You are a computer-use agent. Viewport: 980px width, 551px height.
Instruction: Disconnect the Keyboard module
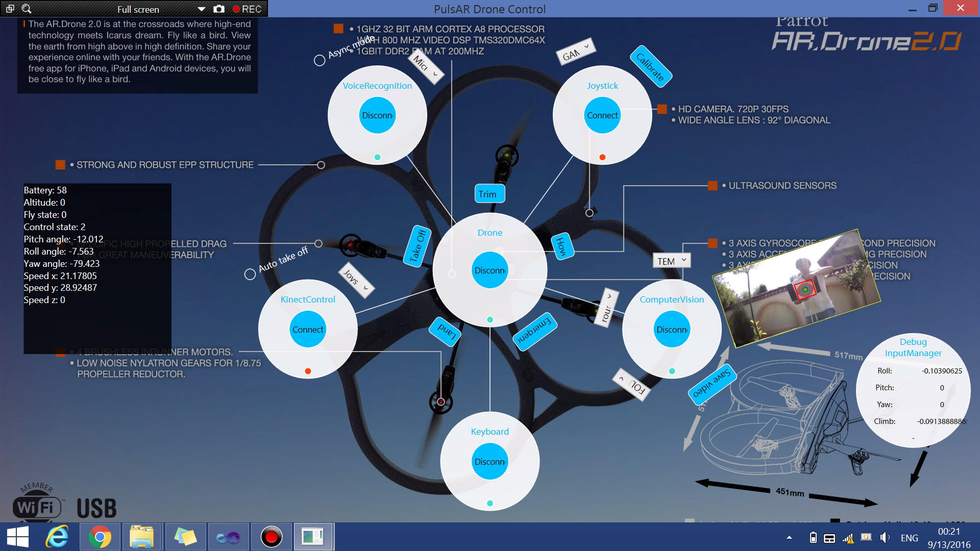pos(490,462)
